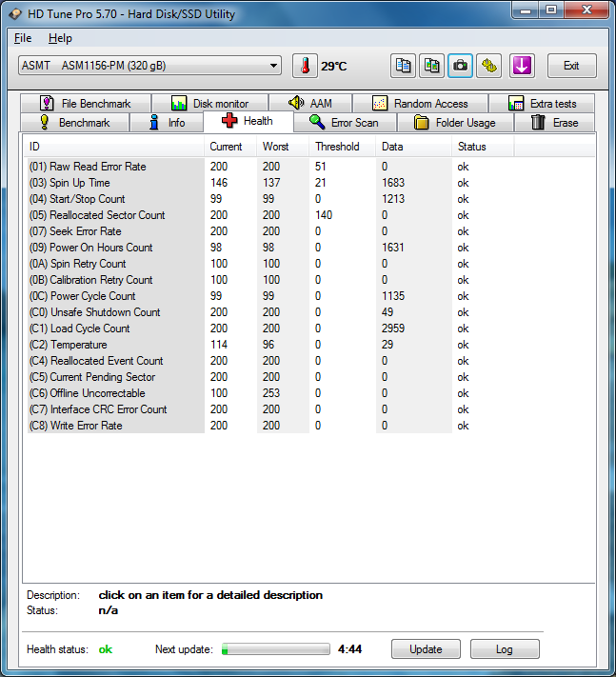Click the Exit button

[572, 66]
